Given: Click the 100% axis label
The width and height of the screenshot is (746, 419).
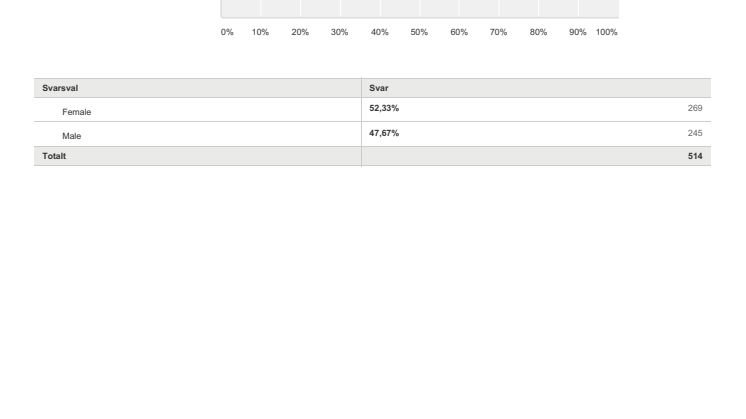Looking at the screenshot, I should [x=606, y=33].
